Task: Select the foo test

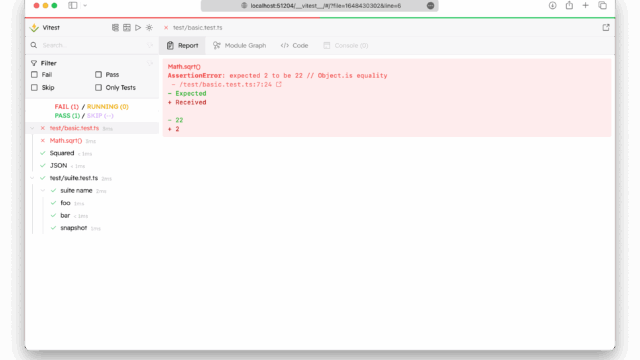Action: (x=92, y=203)
